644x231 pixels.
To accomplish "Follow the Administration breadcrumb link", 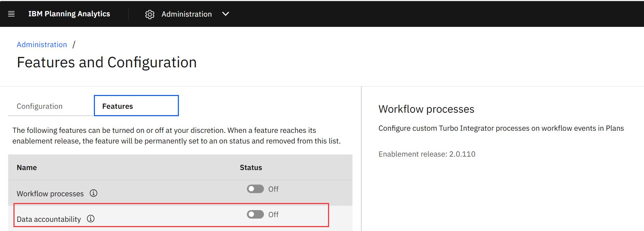I will [x=42, y=45].
